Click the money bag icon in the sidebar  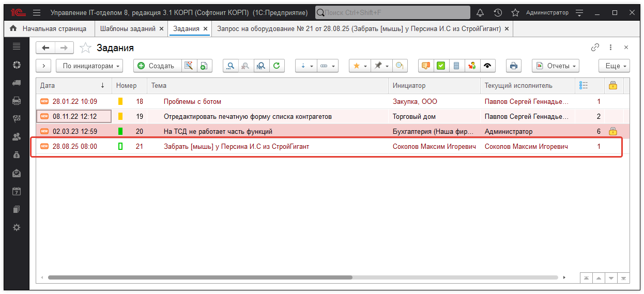[x=17, y=155]
